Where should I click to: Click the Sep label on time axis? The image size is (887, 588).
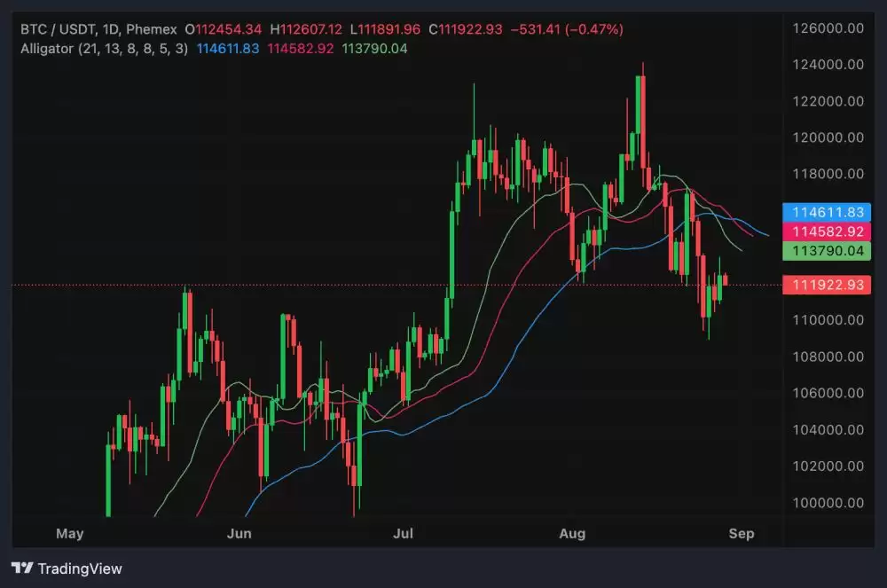tap(741, 533)
